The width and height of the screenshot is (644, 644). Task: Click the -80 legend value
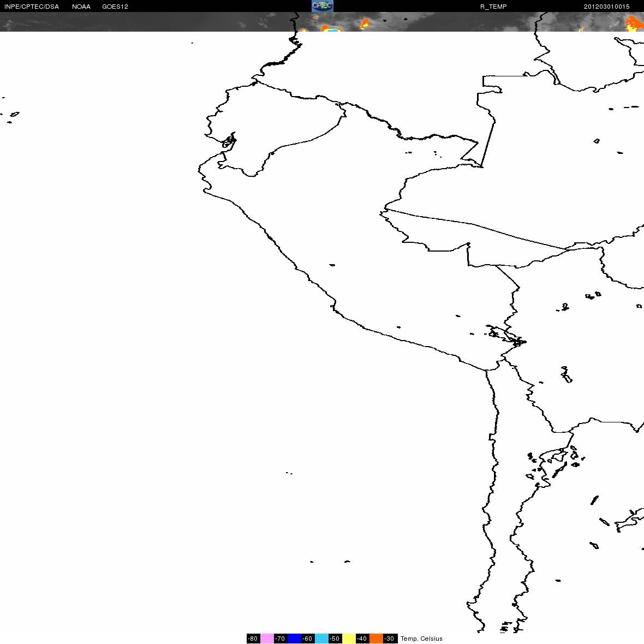tap(253, 638)
